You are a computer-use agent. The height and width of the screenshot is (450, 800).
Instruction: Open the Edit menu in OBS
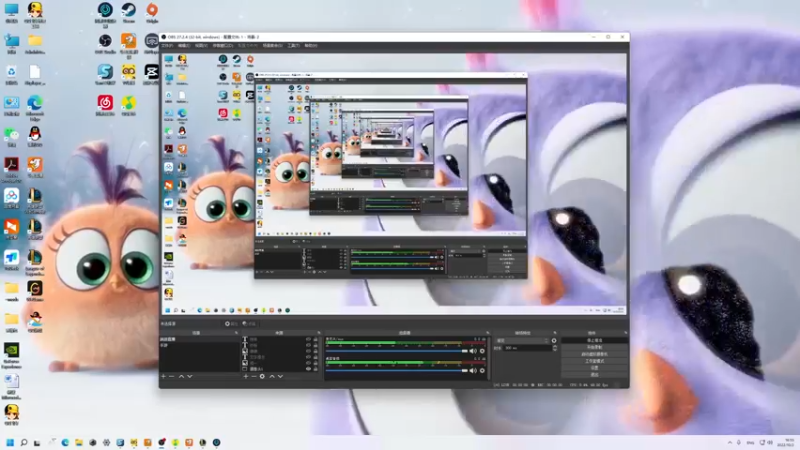pyautogui.click(x=184, y=45)
